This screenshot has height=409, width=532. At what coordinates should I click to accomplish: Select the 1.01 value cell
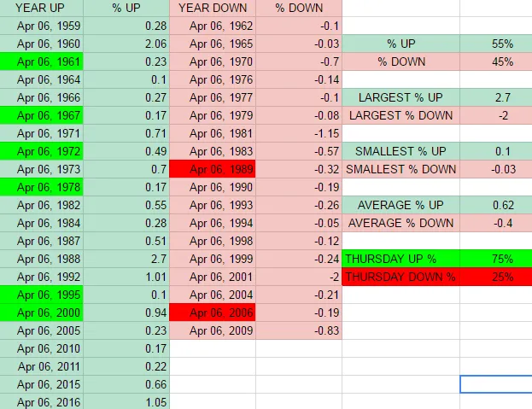coord(126,277)
